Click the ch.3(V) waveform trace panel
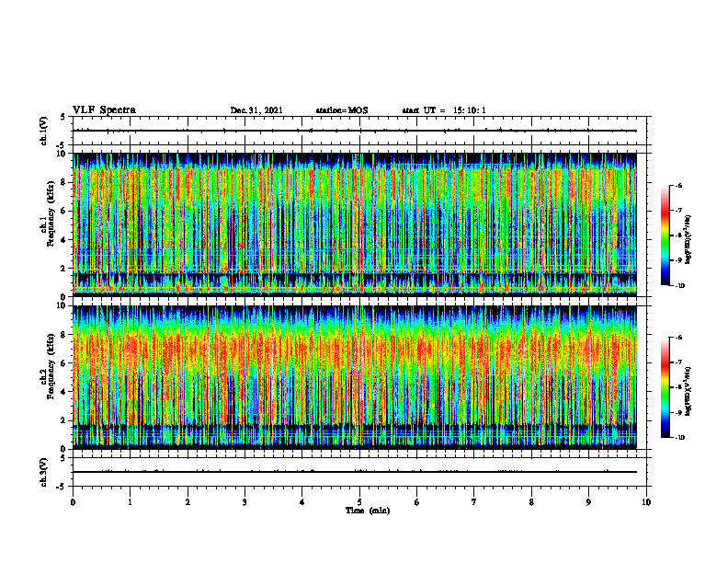This screenshot has height=563, width=728. coord(359,472)
